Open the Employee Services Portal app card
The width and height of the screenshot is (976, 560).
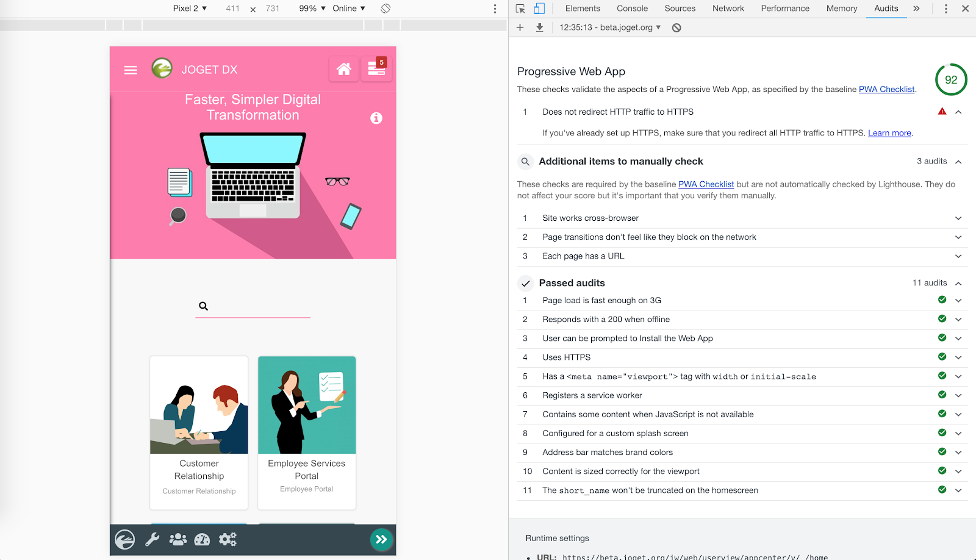(x=307, y=433)
